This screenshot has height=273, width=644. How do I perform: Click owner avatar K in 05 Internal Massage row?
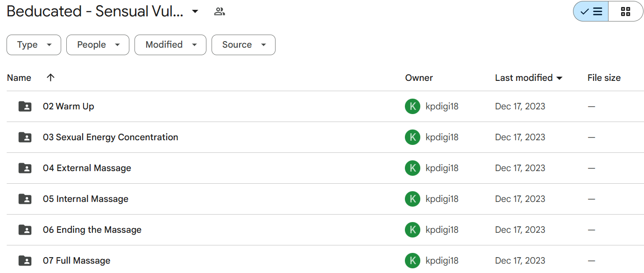(x=412, y=199)
